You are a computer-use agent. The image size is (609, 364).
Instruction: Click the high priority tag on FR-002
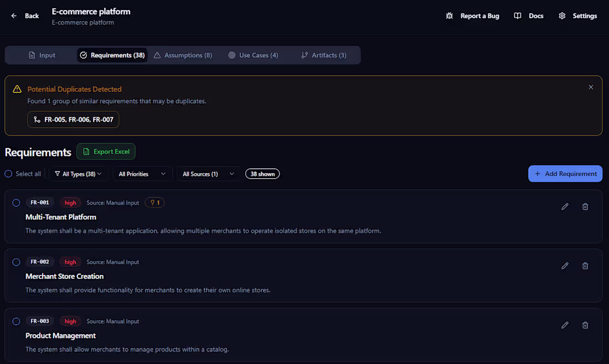coord(70,262)
